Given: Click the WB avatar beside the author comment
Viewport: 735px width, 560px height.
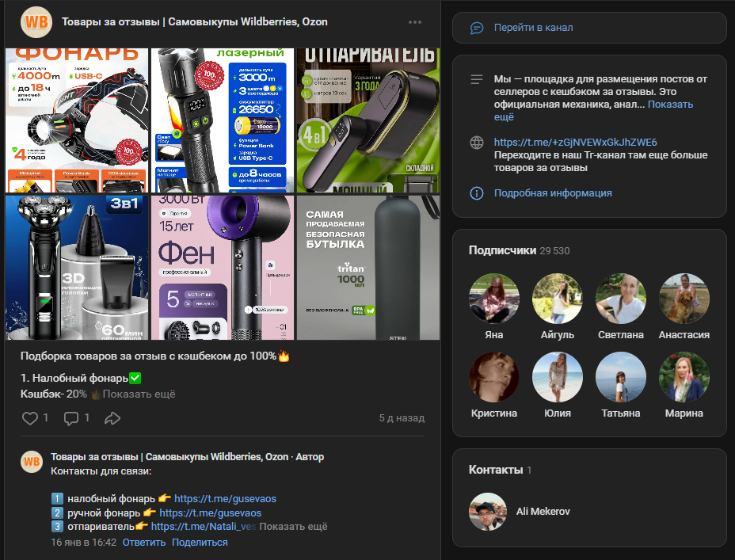Looking at the screenshot, I should click(x=32, y=462).
